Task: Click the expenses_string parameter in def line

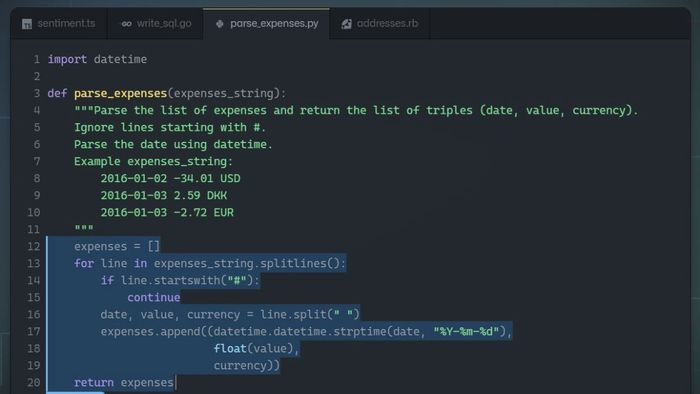Action: [224, 93]
